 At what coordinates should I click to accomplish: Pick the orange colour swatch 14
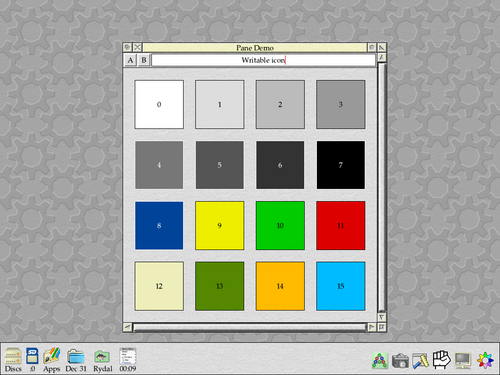click(x=280, y=286)
